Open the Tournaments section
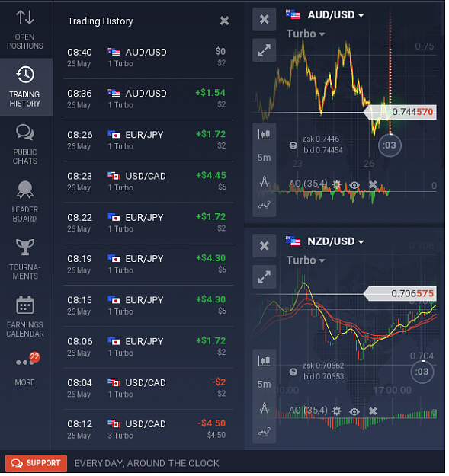The image size is (449, 476). click(x=25, y=260)
